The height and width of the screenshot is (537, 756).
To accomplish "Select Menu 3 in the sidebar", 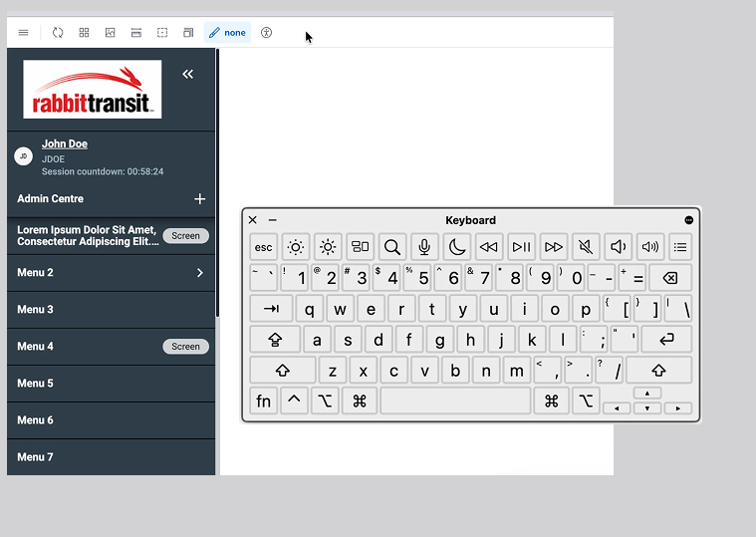I will (36, 310).
